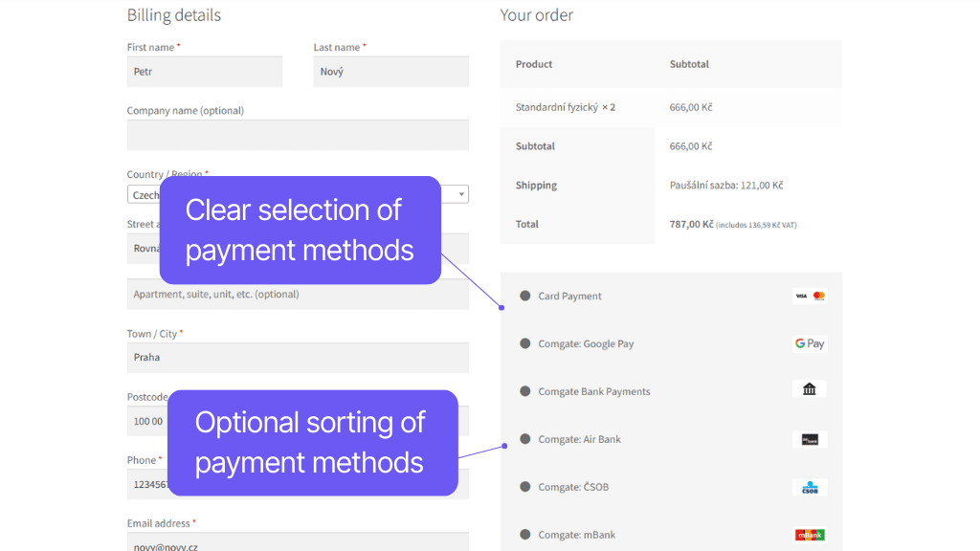The image size is (980, 551).
Task: Click the apartment, suite, unit field
Action: [297, 294]
